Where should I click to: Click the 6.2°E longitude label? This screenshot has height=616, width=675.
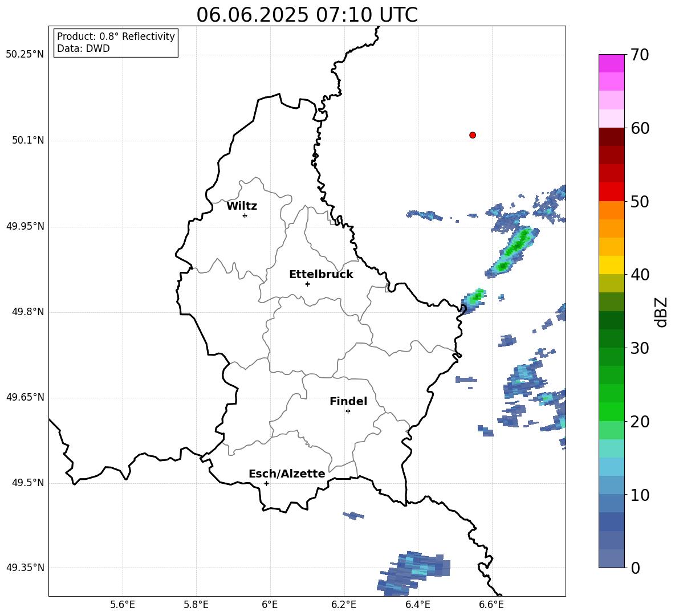pos(344,605)
